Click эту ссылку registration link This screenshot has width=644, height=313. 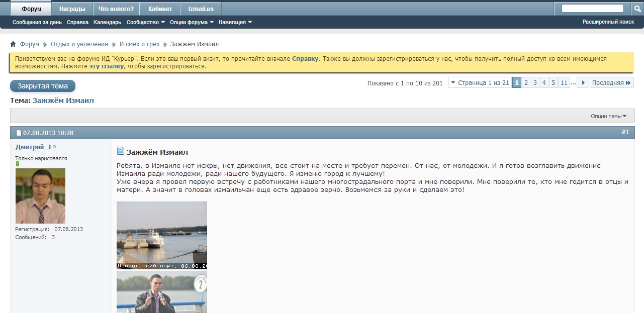(107, 66)
